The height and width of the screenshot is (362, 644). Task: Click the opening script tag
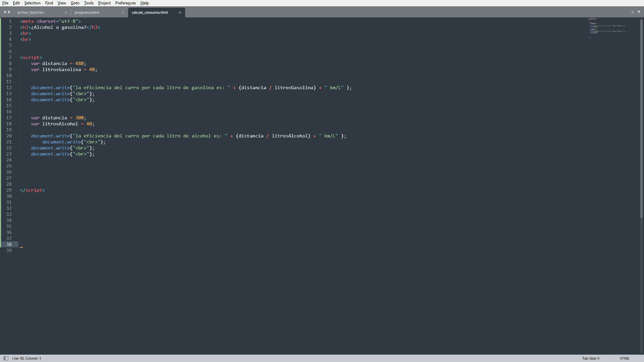pyautogui.click(x=31, y=57)
